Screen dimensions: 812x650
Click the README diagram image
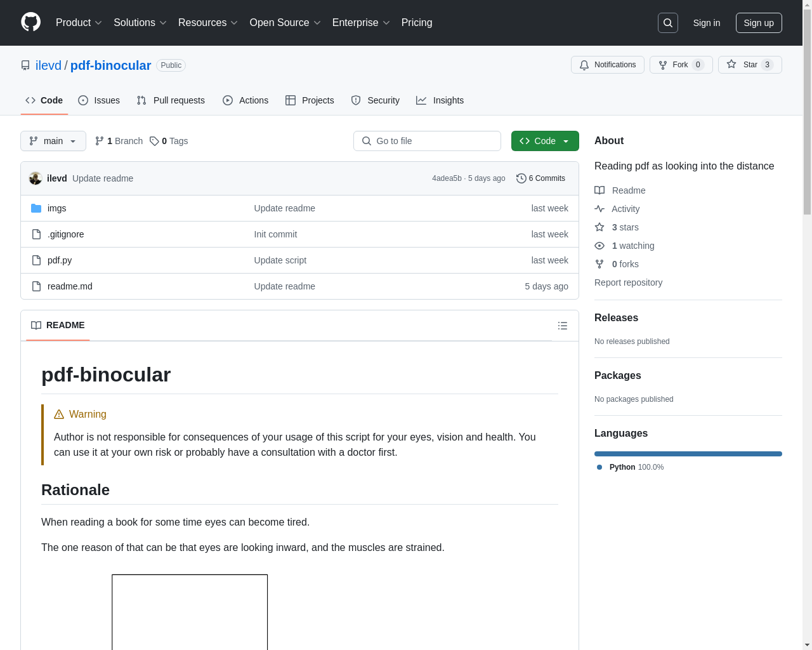pos(190,612)
